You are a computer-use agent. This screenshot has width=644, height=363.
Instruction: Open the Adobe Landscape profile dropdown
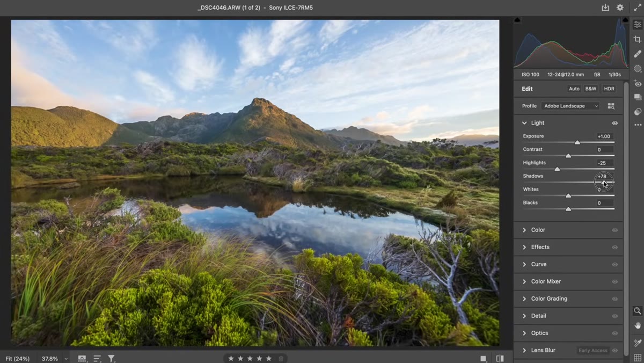tap(570, 106)
